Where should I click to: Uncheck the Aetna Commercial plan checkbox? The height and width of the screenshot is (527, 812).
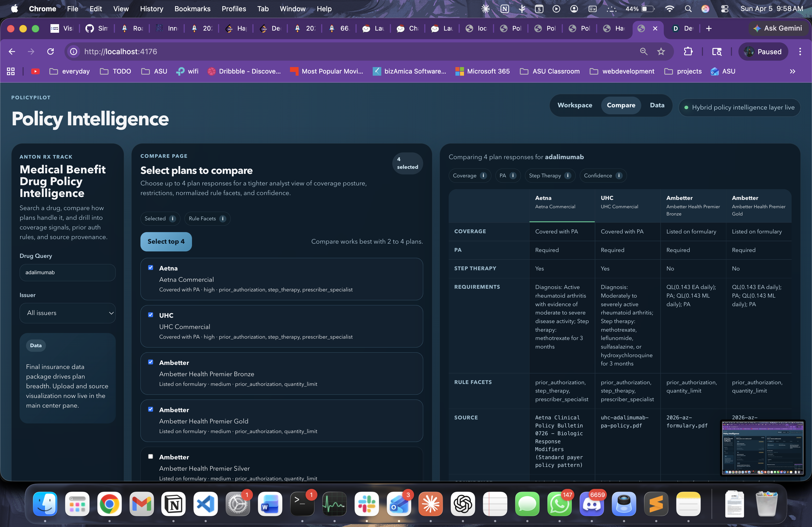point(150,268)
